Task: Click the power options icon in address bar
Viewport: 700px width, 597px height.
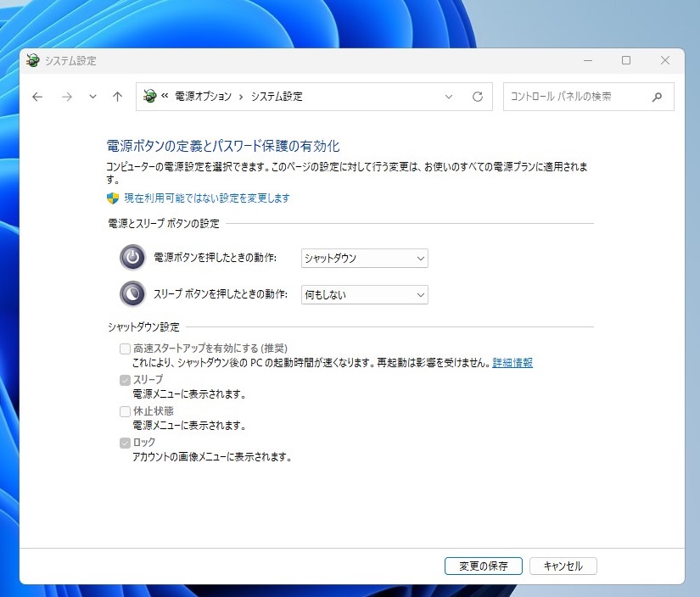Action: [x=150, y=97]
